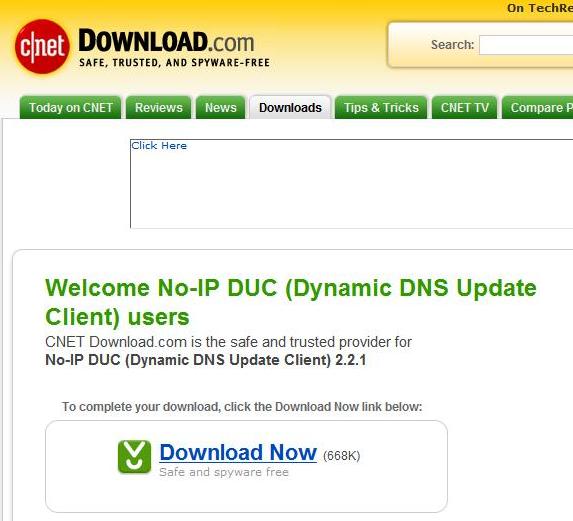Click the (668K) file size label
Image resolution: width=573 pixels, height=521 pixels.
click(x=342, y=456)
